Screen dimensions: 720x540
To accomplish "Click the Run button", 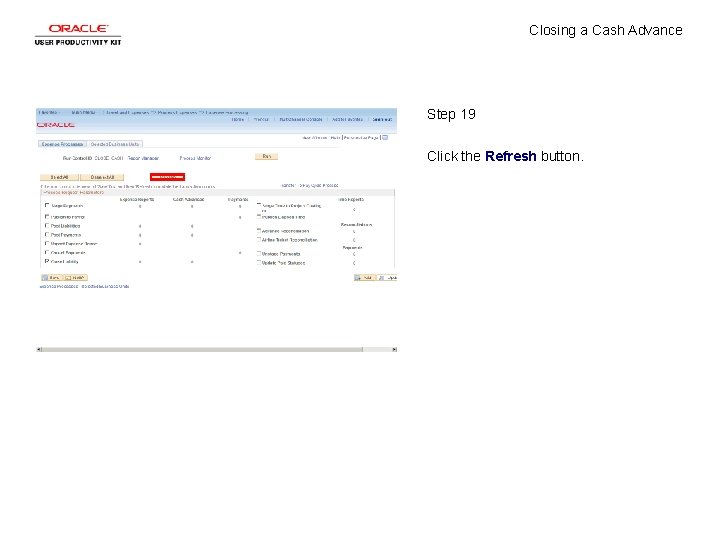I will (266, 157).
